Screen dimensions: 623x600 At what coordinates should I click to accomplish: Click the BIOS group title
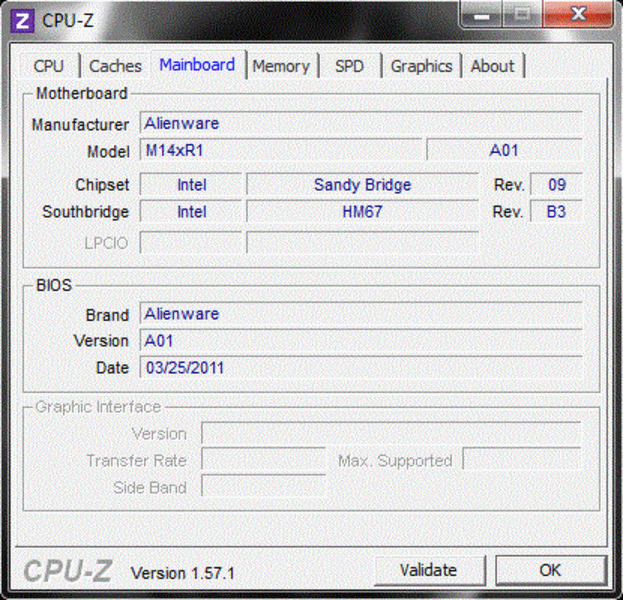coord(54,285)
